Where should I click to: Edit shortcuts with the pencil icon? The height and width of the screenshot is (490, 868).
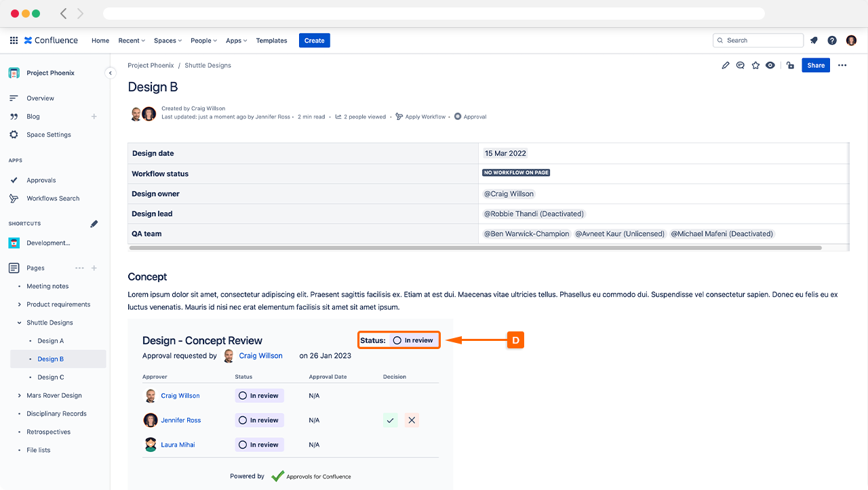pyautogui.click(x=94, y=224)
